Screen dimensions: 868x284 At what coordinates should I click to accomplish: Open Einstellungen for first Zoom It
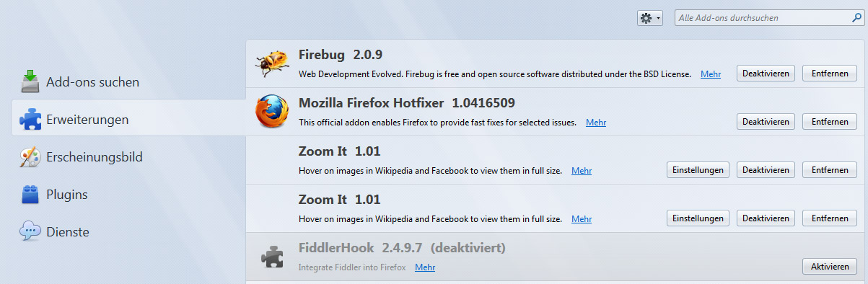tap(698, 170)
